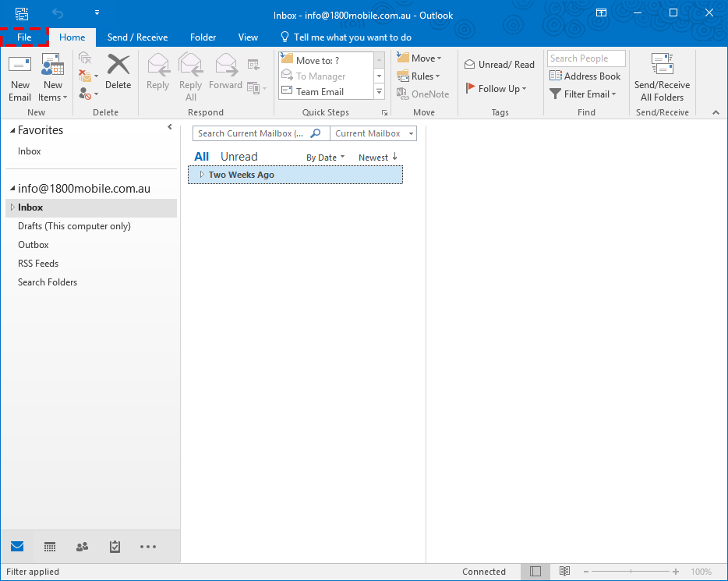Open the Address Book
Viewport: 728px width, 581px height.
(585, 76)
